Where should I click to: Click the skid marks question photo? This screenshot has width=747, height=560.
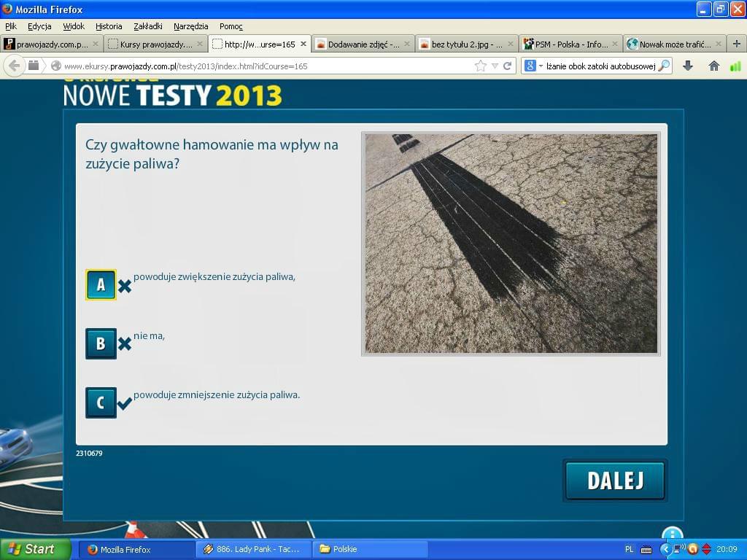(511, 244)
